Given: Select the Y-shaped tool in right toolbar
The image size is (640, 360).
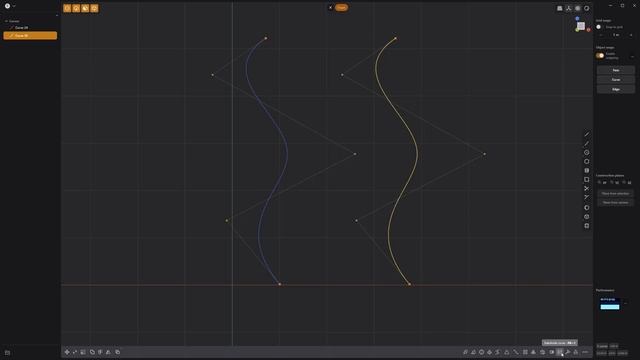Looking at the screenshot, I should 587,197.
